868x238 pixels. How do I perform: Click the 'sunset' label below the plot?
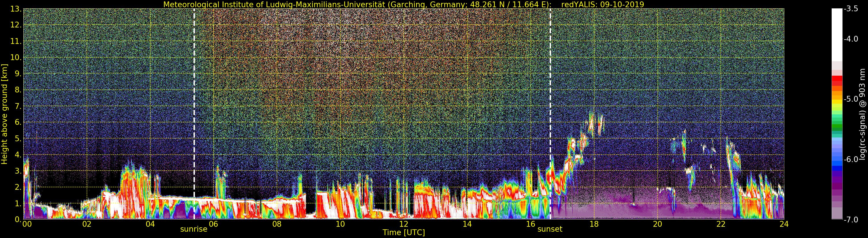(x=550, y=229)
